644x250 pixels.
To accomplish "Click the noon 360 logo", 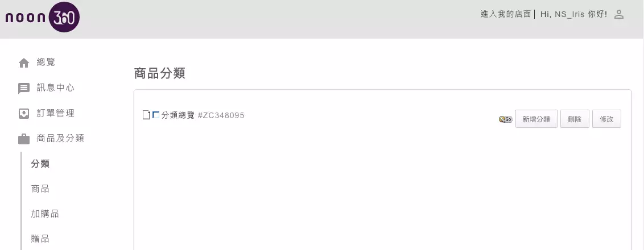I will point(42,18).
